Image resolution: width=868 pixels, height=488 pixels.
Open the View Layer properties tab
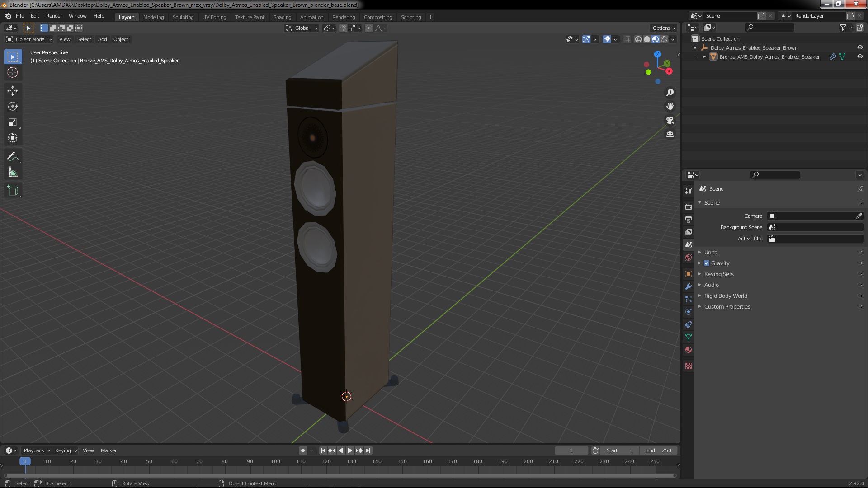point(689,232)
